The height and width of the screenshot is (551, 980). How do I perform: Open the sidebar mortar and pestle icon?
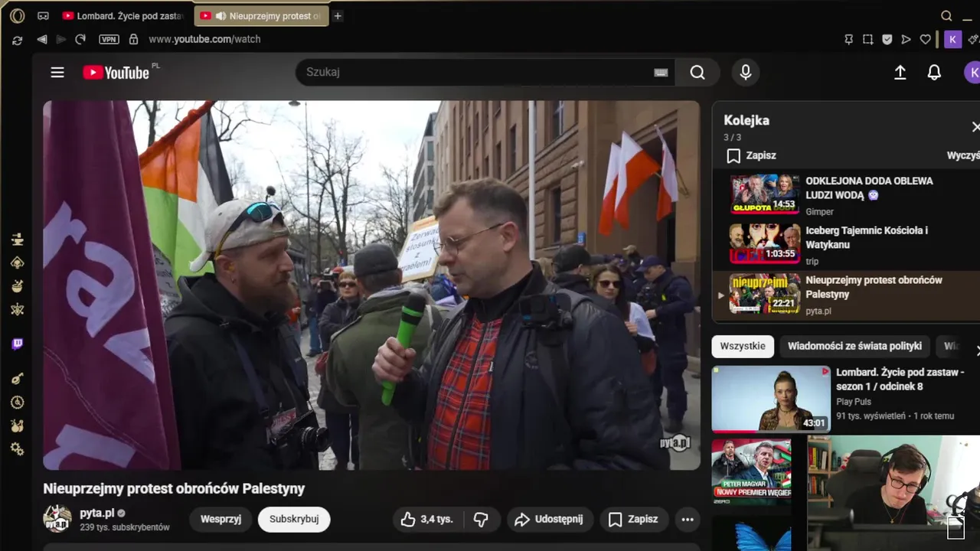[x=17, y=286]
